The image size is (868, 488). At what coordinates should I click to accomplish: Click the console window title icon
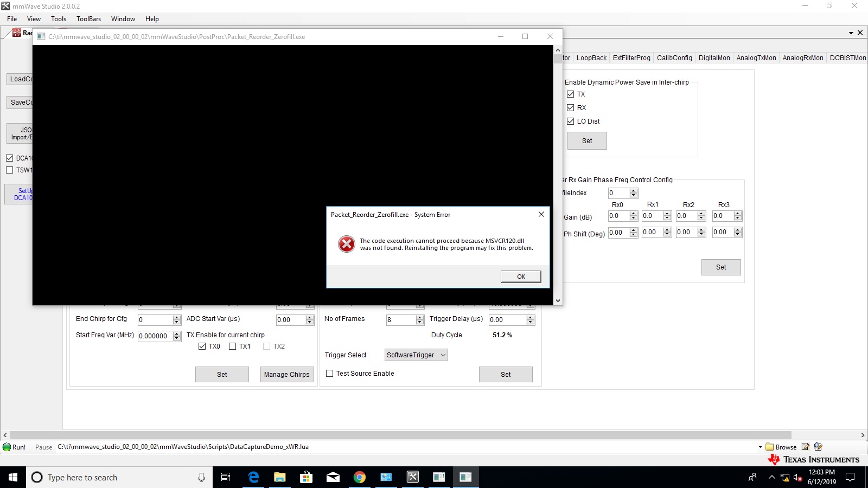(41, 36)
